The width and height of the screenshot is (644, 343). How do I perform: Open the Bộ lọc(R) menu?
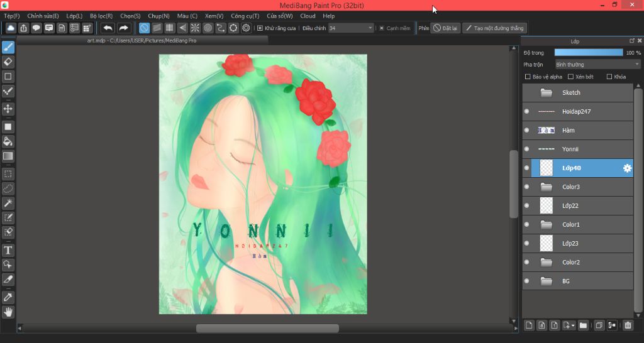[x=101, y=16]
